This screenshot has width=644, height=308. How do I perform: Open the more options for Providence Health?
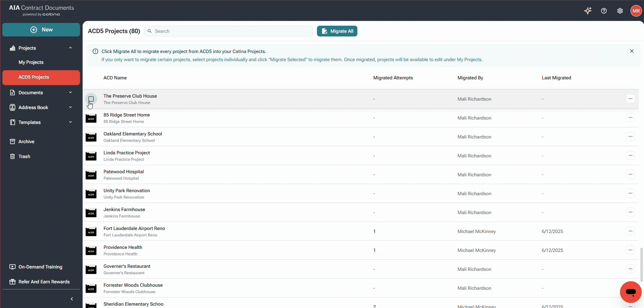630,250
